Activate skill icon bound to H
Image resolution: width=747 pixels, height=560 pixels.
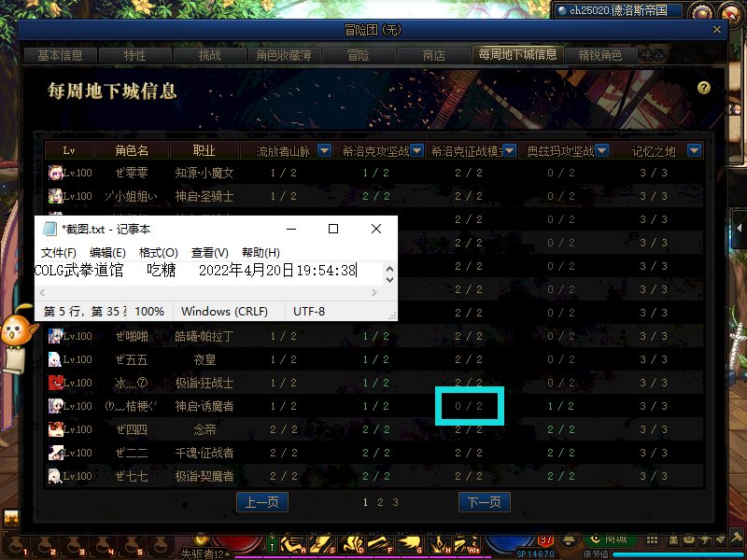pyautogui.click(x=438, y=545)
